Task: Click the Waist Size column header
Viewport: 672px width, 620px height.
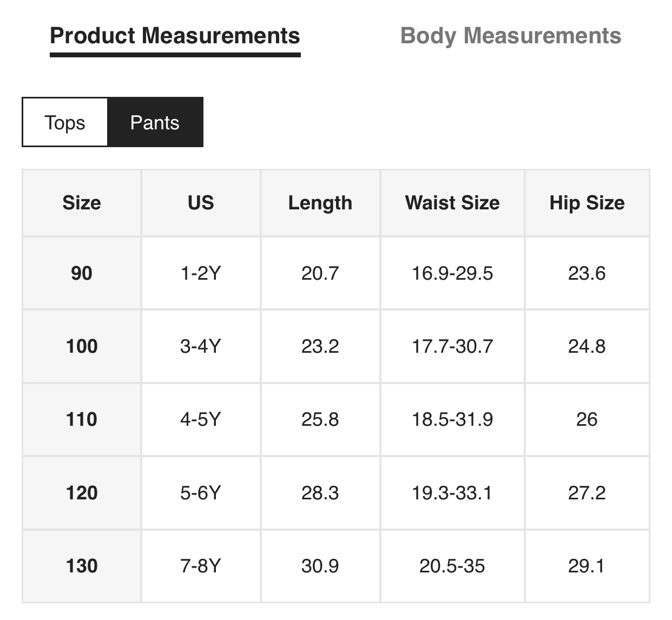Action: 452,203
